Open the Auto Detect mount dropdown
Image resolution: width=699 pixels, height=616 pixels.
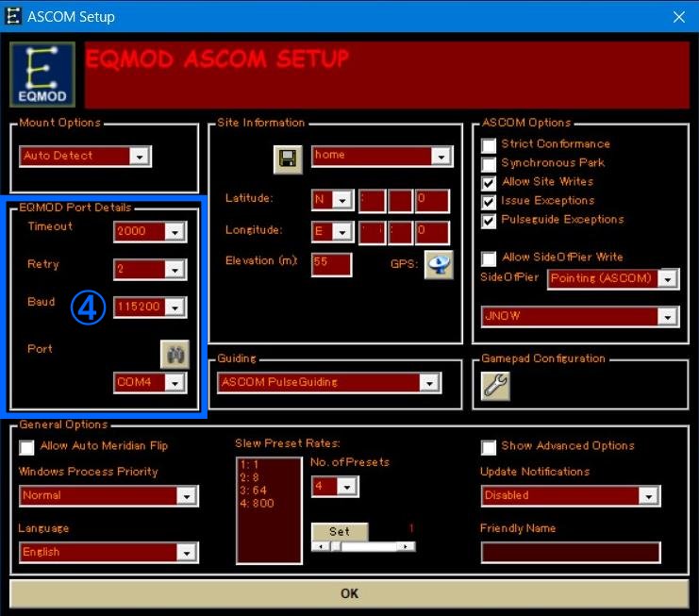coord(140,157)
